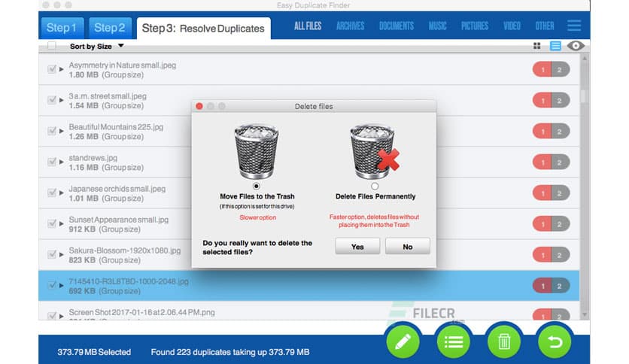The width and height of the screenshot is (629, 364).
Task: Switch to list view icon
Action: pyautogui.click(x=555, y=46)
